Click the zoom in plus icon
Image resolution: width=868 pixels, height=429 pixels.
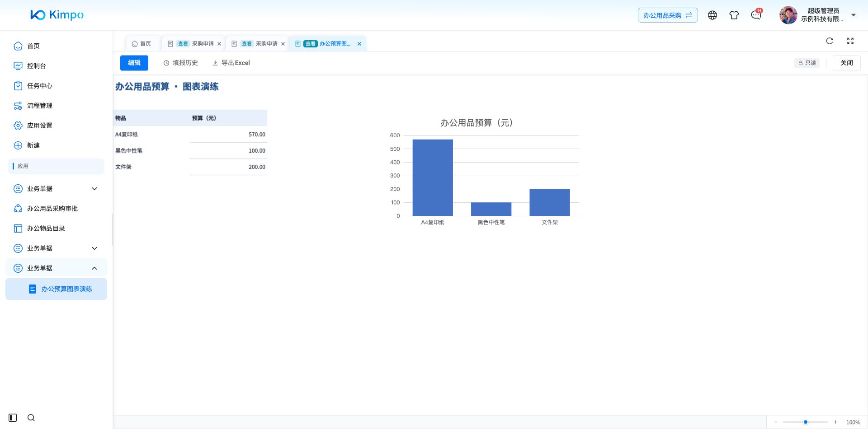[835, 422]
